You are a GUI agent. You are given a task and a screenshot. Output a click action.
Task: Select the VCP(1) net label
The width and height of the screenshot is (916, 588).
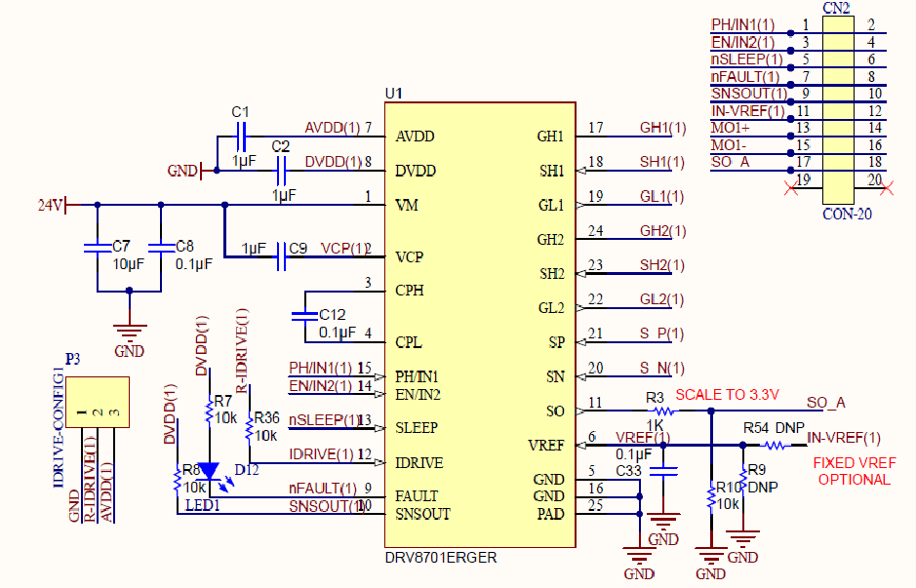pyautogui.click(x=344, y=248)
